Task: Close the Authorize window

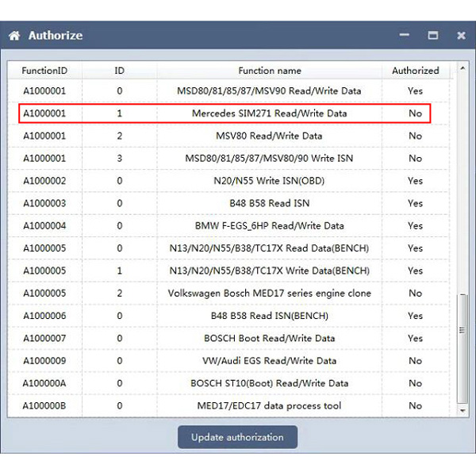Action: point(461,36)
